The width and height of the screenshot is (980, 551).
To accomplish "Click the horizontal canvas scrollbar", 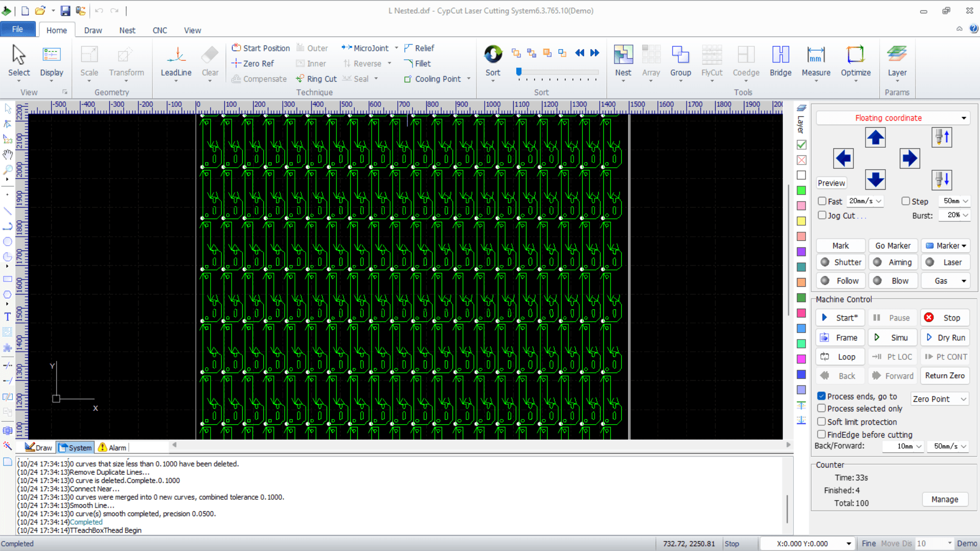I will click(x=481, y=445).
